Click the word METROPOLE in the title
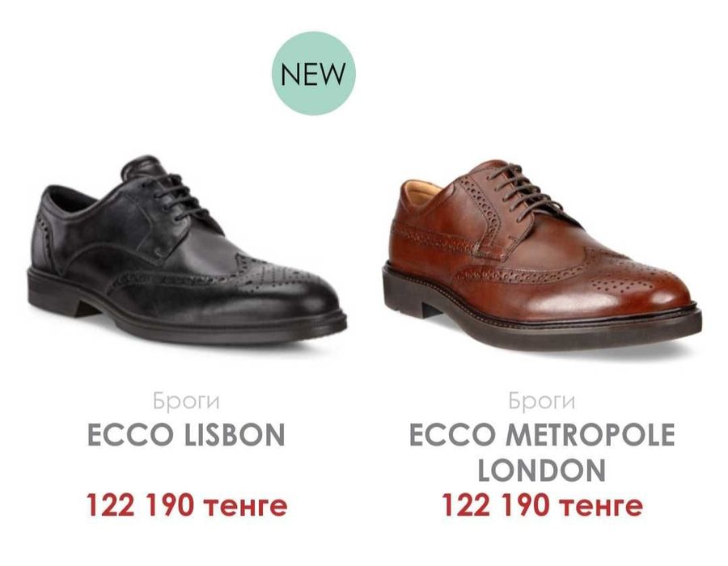This screenshot has width=728, height=566. 590,434
